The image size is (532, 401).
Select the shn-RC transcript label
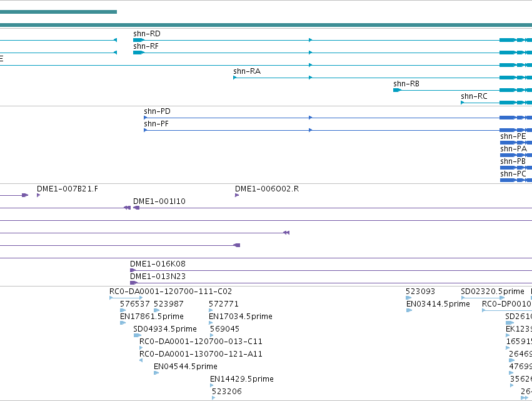(474, 96)
